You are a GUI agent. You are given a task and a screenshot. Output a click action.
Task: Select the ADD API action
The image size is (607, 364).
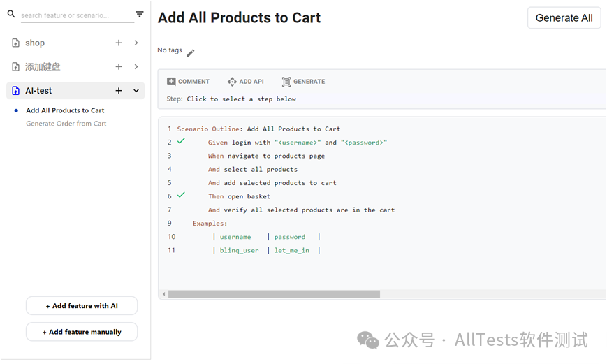pos(245,81)
